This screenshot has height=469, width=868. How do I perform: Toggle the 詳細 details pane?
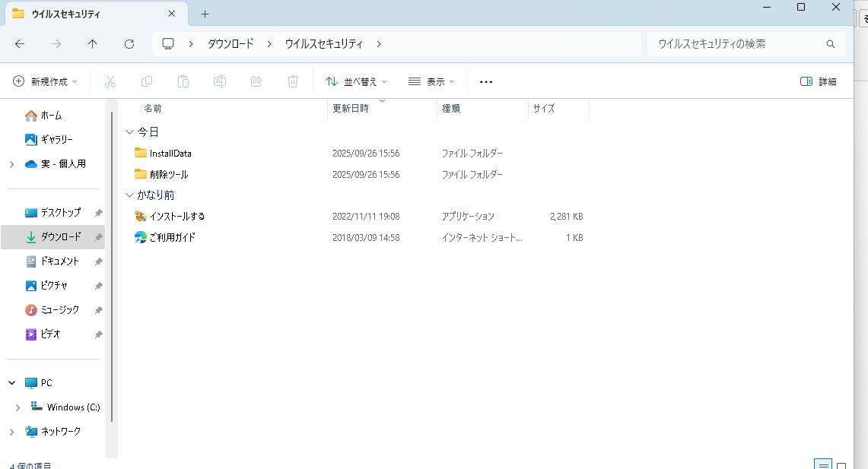[819, 81]
